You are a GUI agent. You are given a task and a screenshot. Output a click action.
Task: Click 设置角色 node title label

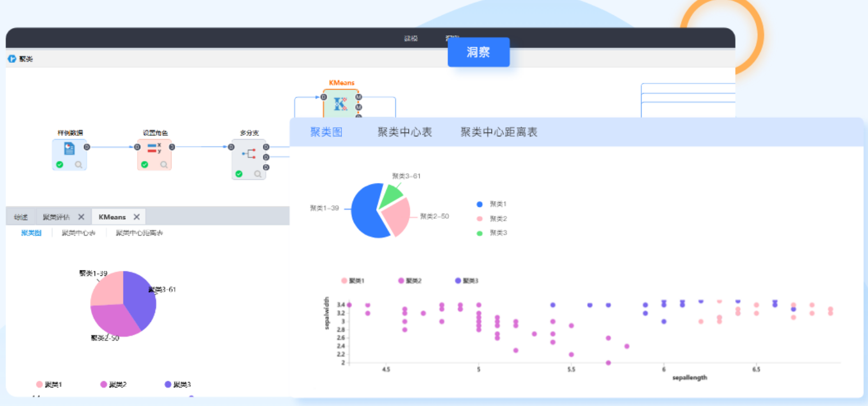point(155,133)
